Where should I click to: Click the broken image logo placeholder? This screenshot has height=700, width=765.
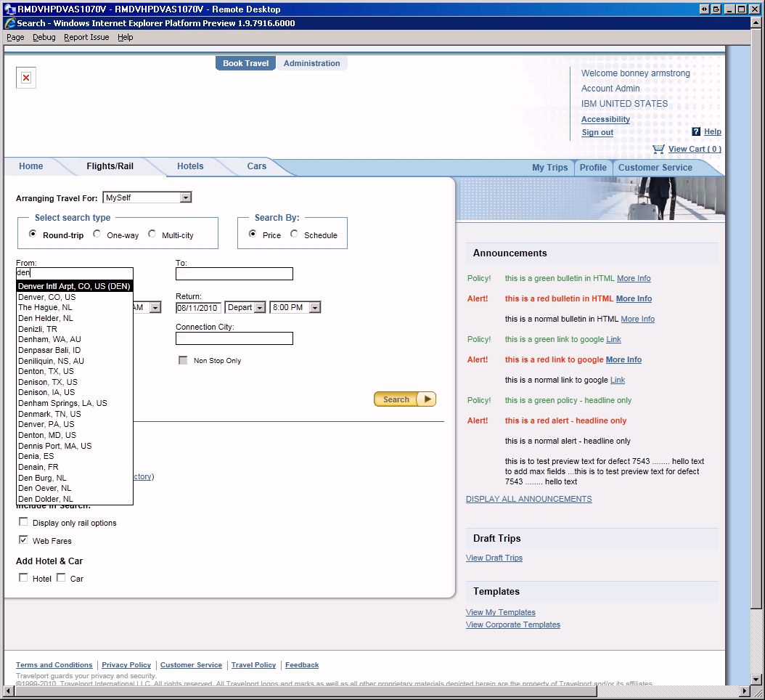click(x=26, y=78)
